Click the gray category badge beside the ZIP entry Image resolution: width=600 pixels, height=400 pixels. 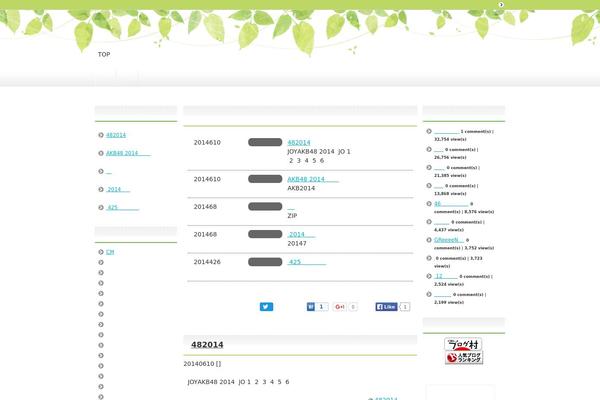tap(265, 206)
